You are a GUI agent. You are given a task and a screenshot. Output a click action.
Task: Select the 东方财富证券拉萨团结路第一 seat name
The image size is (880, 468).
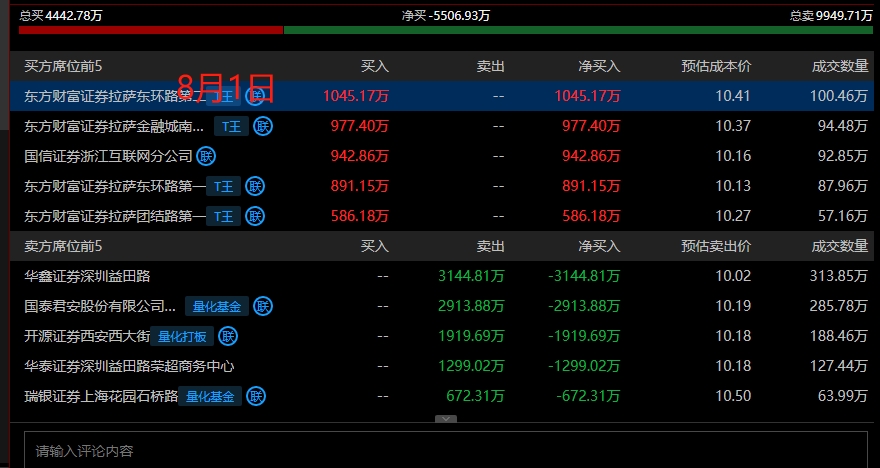(115, 216)
